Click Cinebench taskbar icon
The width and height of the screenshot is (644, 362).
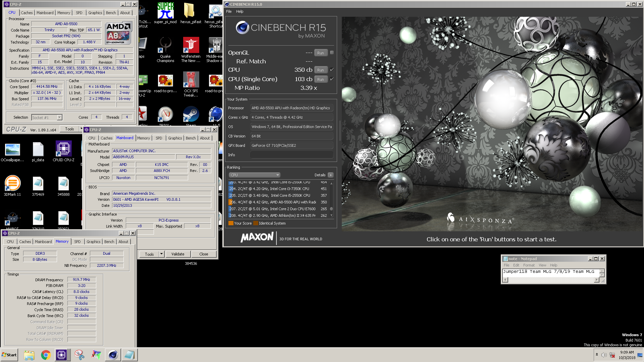[113, 355]
